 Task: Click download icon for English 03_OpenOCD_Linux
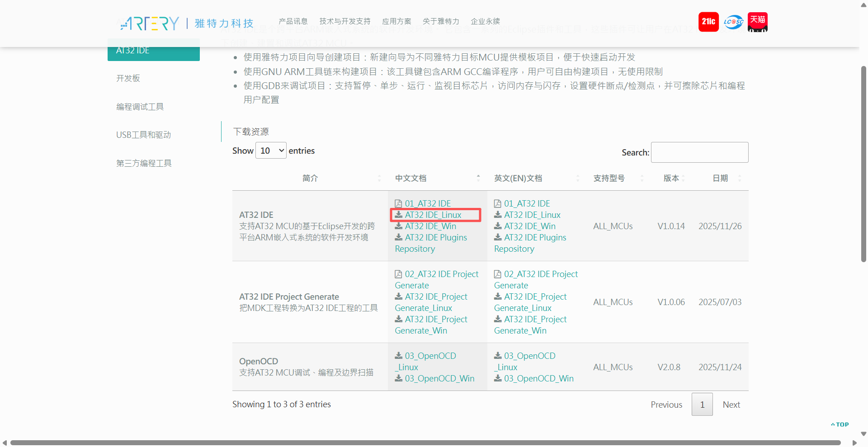coord(498,355)
